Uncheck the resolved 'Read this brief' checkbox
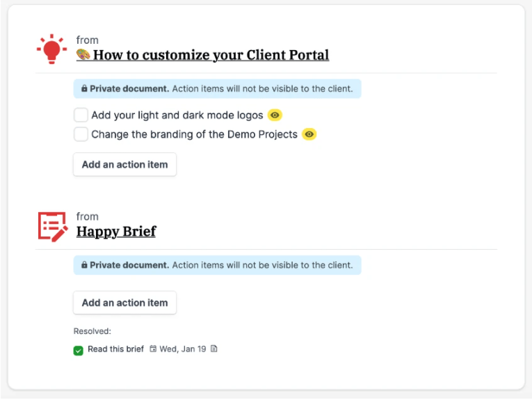Screen dimensions: 532x400 click(x=79, y=350)
